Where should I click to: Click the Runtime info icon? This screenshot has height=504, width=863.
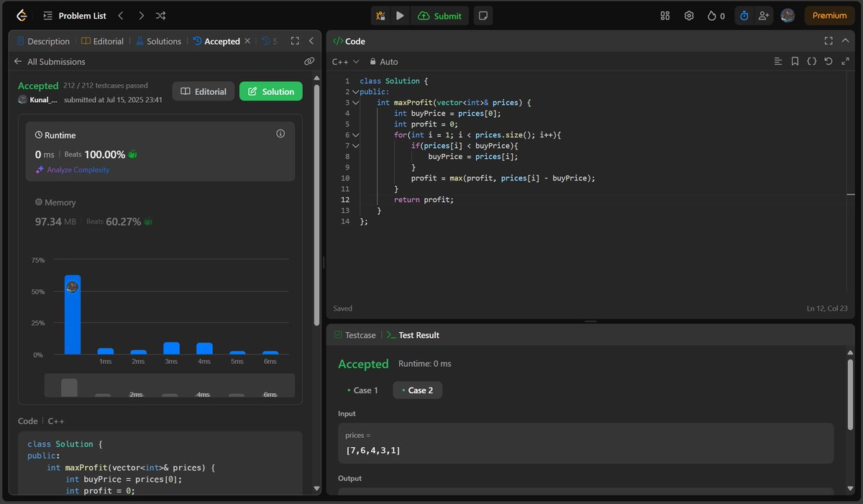click(280, 134)
